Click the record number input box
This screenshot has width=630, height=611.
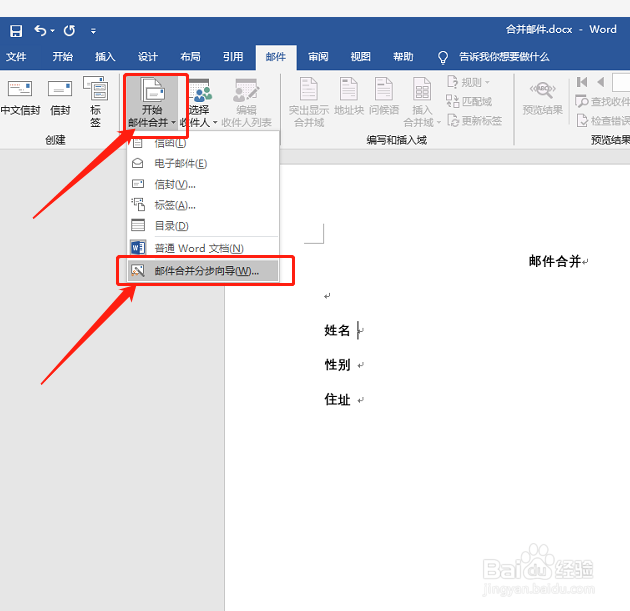621,83
